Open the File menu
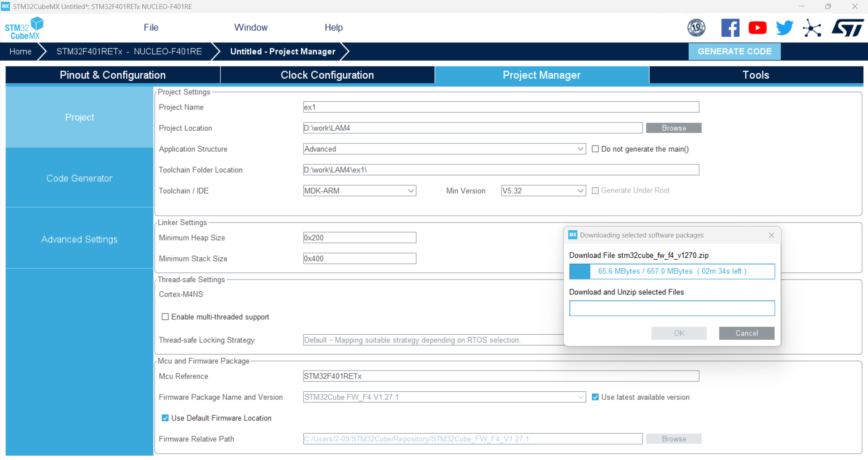This screenshot has width=868, height=460. pos(151,28)
